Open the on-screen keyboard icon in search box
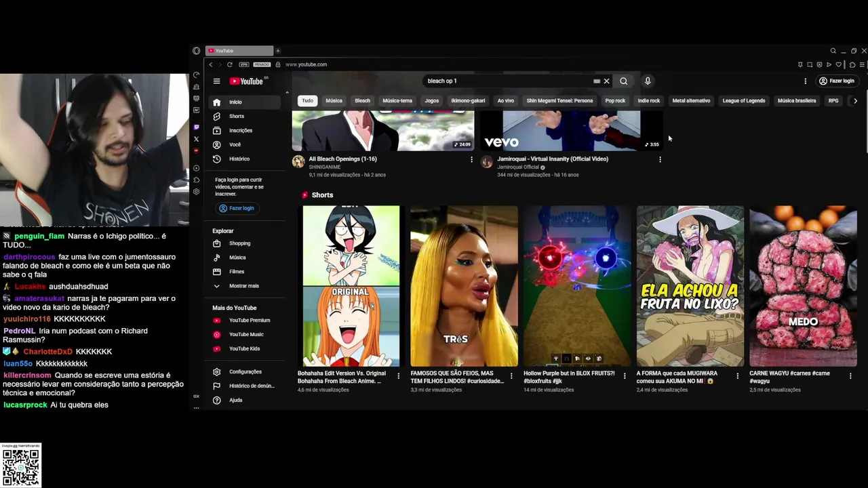 (597, 81)
